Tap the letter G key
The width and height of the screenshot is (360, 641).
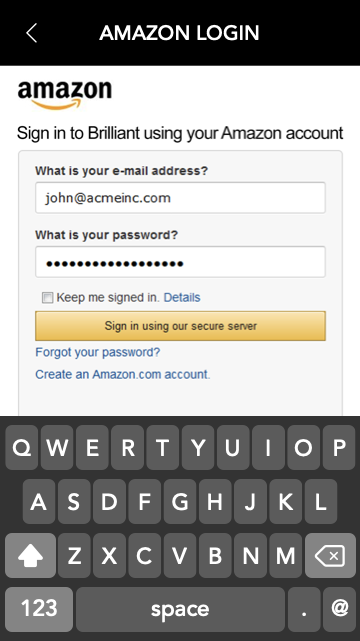180,501
